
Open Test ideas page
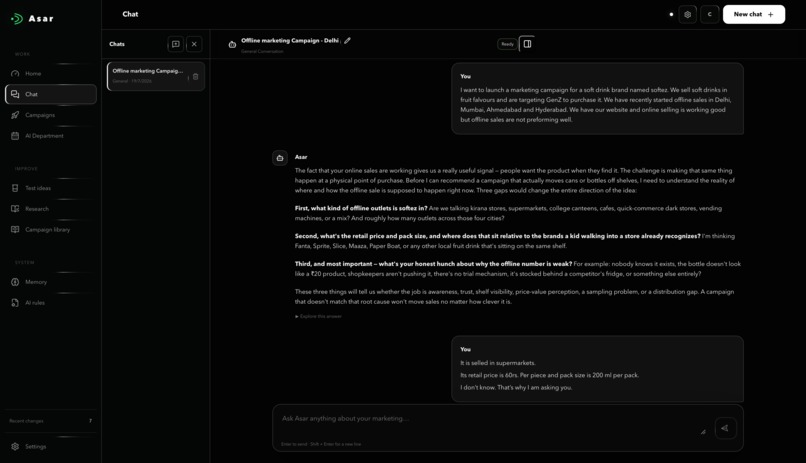pos(50,188)
